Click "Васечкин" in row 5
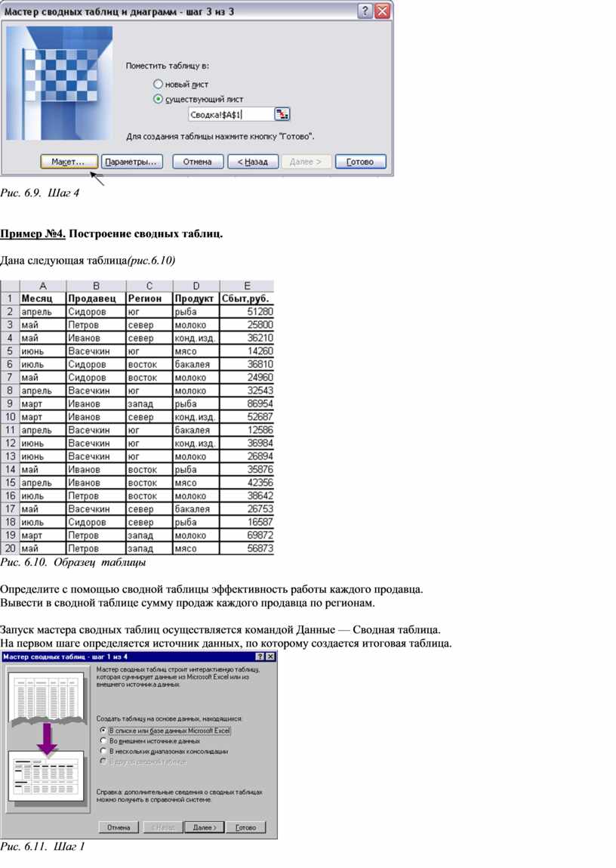This screenshot has height=868, width=616. pos(96,351)
